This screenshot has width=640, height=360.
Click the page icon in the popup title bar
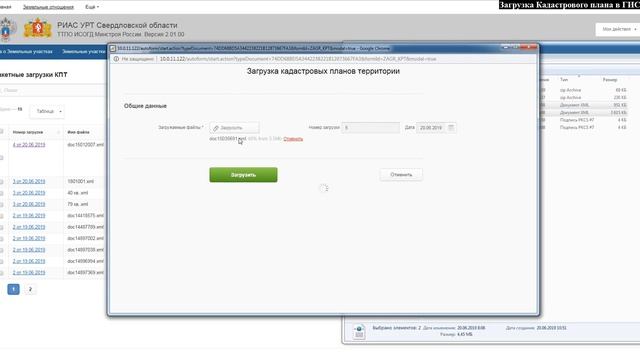(113, 48)
